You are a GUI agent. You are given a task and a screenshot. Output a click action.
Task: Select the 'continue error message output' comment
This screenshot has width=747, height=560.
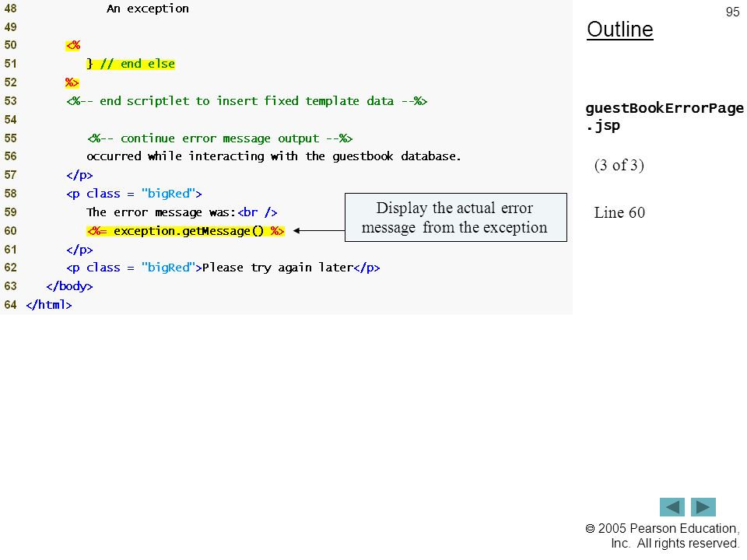pos(219,138)
